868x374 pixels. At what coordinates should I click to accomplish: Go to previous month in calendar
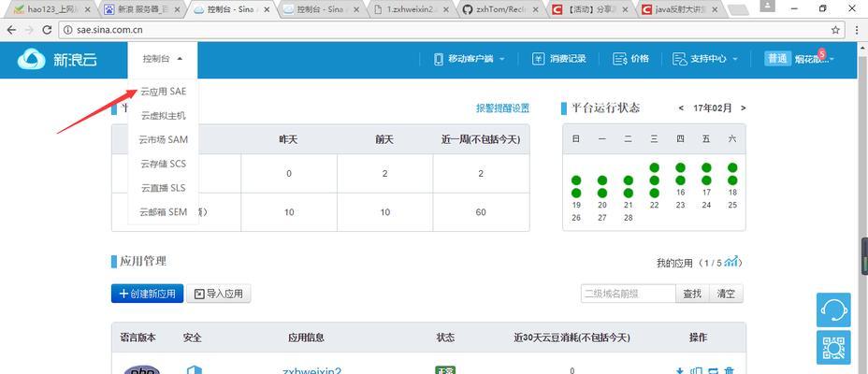click(681, 108)
